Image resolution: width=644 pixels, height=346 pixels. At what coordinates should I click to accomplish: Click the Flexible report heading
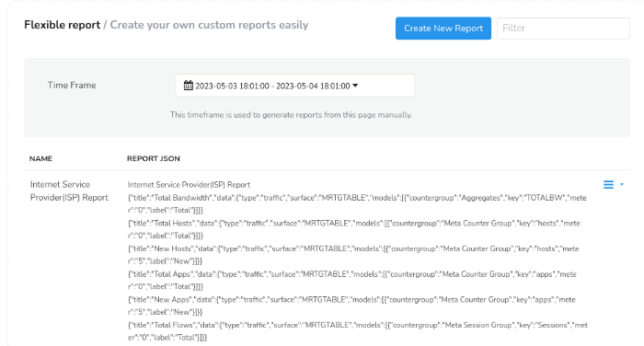(62, 25)
